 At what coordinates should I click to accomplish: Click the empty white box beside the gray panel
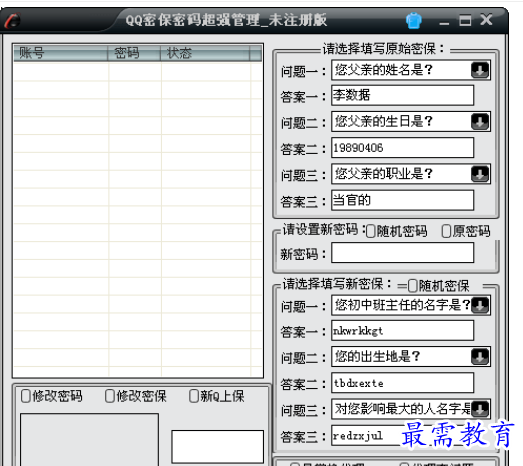[217, 446]
